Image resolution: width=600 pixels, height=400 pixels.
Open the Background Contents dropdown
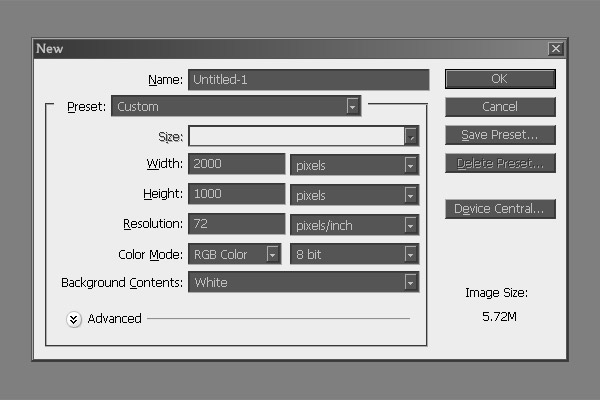pos(410,283)
